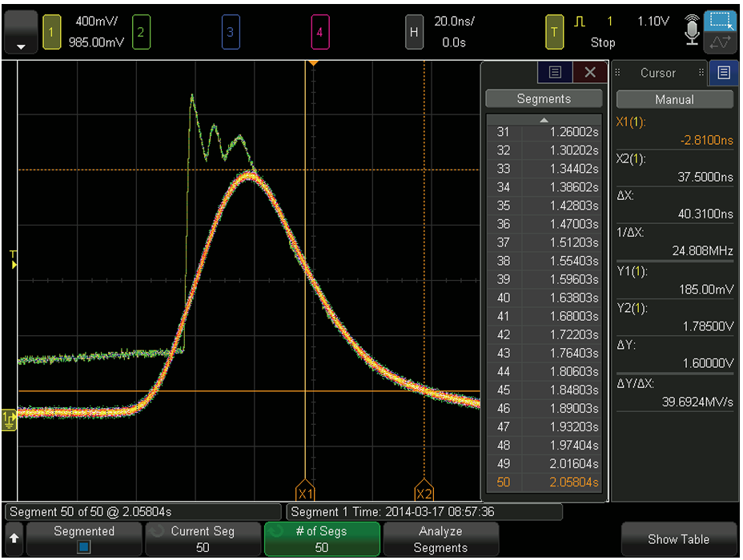The height and width of the screenshot is (560, 743).
Task: Select segment 32 at 1.30202s
Action: pyautogui.click(x=544, y=150)
